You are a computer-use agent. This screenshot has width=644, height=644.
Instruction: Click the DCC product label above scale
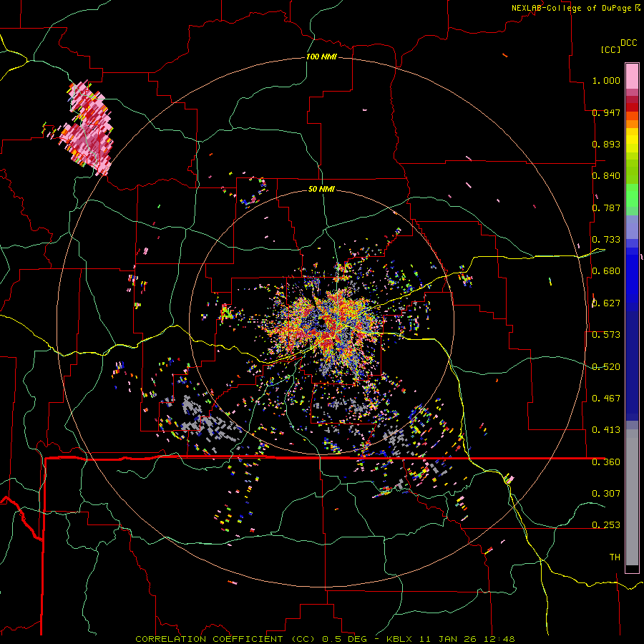[629, 43]
